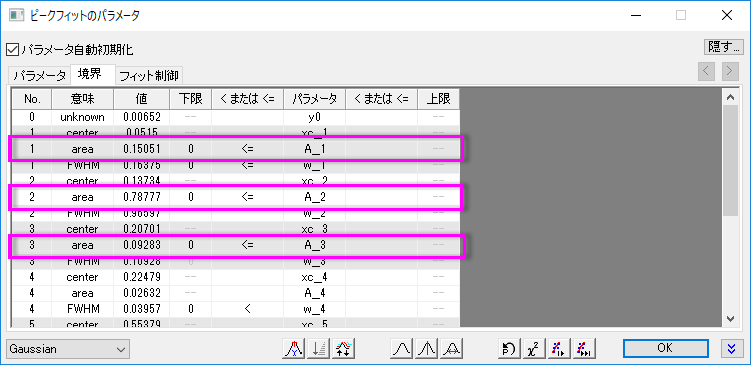Click the 隠す... button
The width and height of the screenshot is (751, 365).
[x=723, y=47]
